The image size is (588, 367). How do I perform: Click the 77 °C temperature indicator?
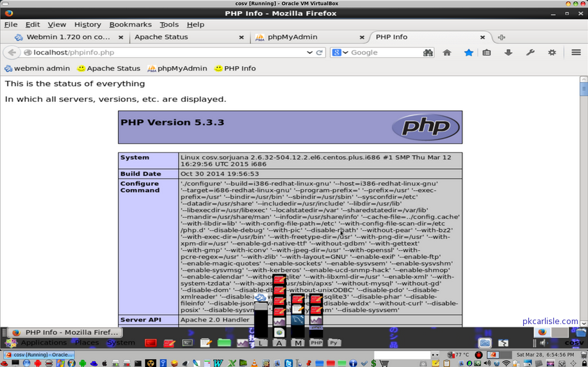[x=458, y=355]
